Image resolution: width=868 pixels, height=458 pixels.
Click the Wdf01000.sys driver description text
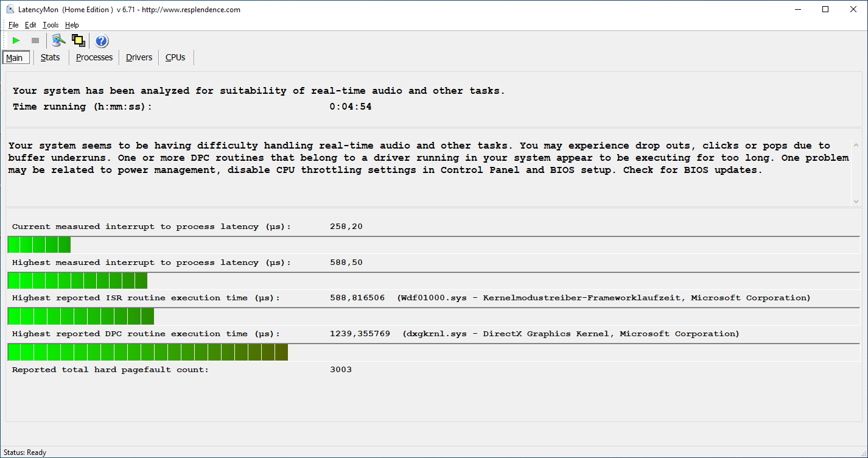tap(604, 298)
